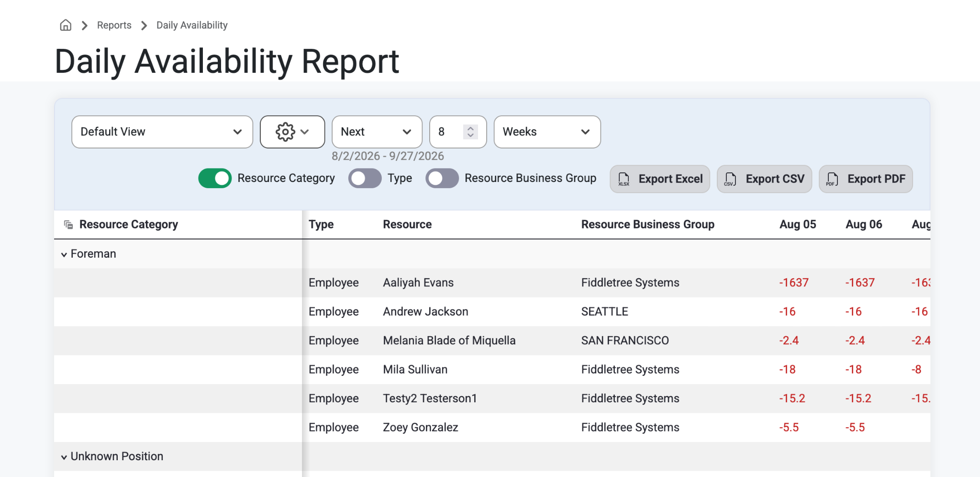Export the report as PDF
This screenshot has height=477, width=980.
click(x=866, y=179)
